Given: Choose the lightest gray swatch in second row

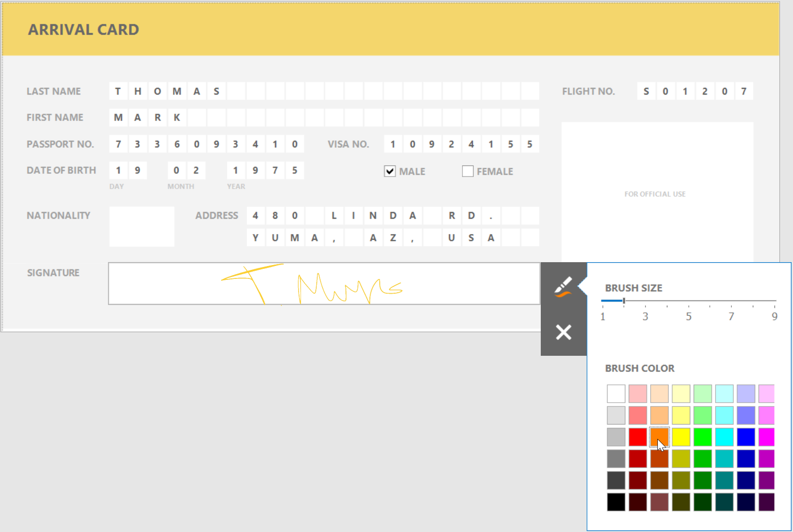Looking at the screenshot, I should coord(616,415).
